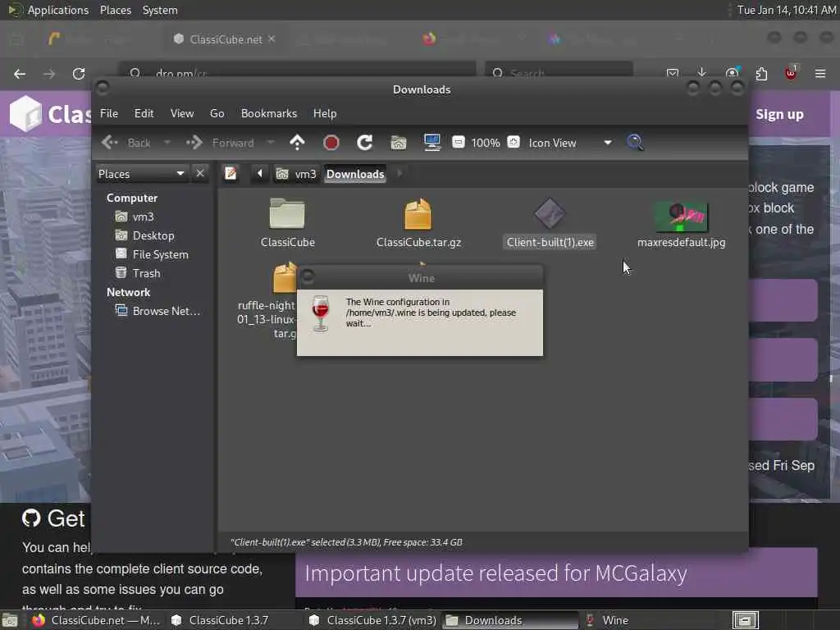Image resolution: width=840 pixels, height=630 pixels.
Task: Open the System menu in top panel
Action: point(160,10)
